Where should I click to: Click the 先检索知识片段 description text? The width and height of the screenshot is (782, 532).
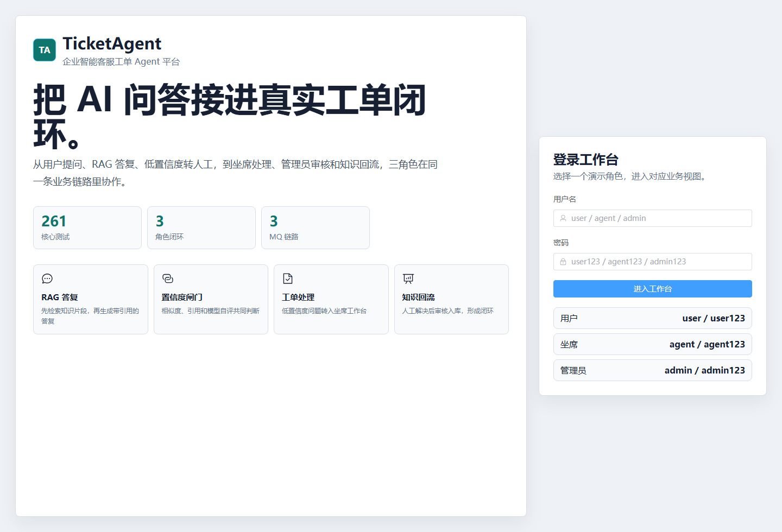coord(90,316)
